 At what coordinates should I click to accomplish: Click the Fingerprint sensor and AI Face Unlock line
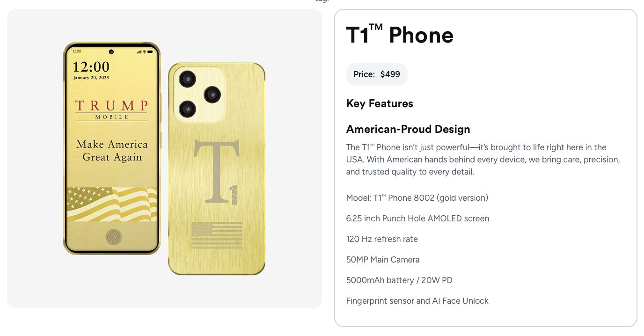[417, 301]
